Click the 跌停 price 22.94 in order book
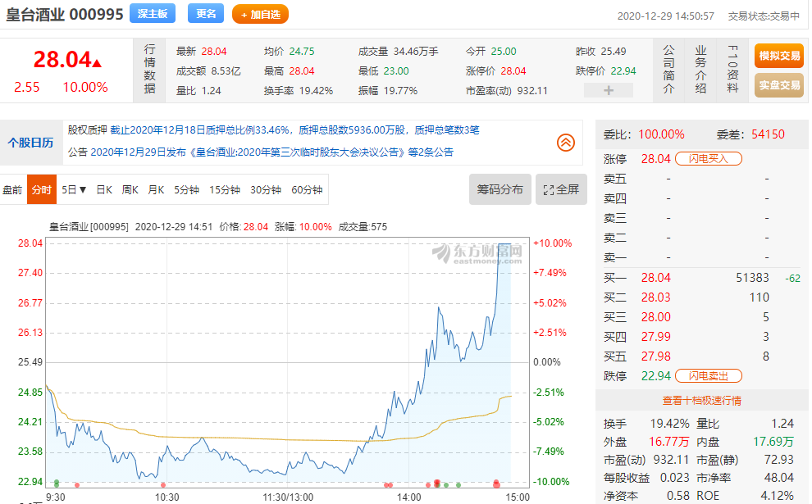Screen dimensions: 812x504 click(655, 376)
